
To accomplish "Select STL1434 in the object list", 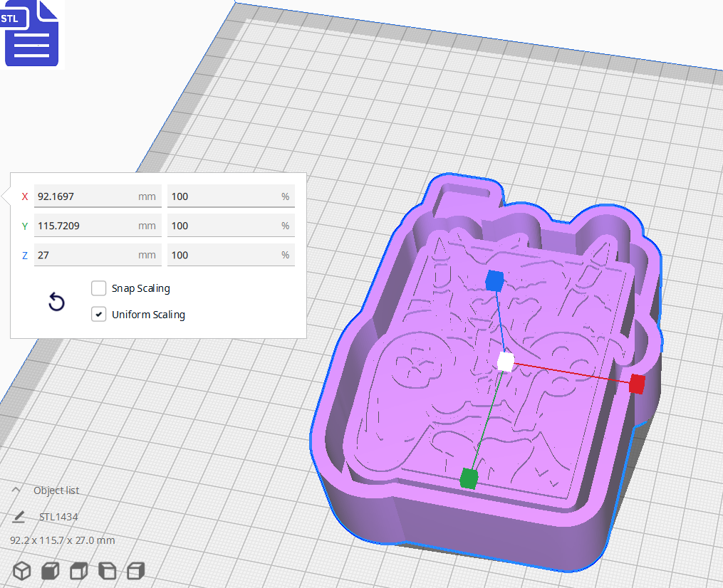I will tap(60, 515).
